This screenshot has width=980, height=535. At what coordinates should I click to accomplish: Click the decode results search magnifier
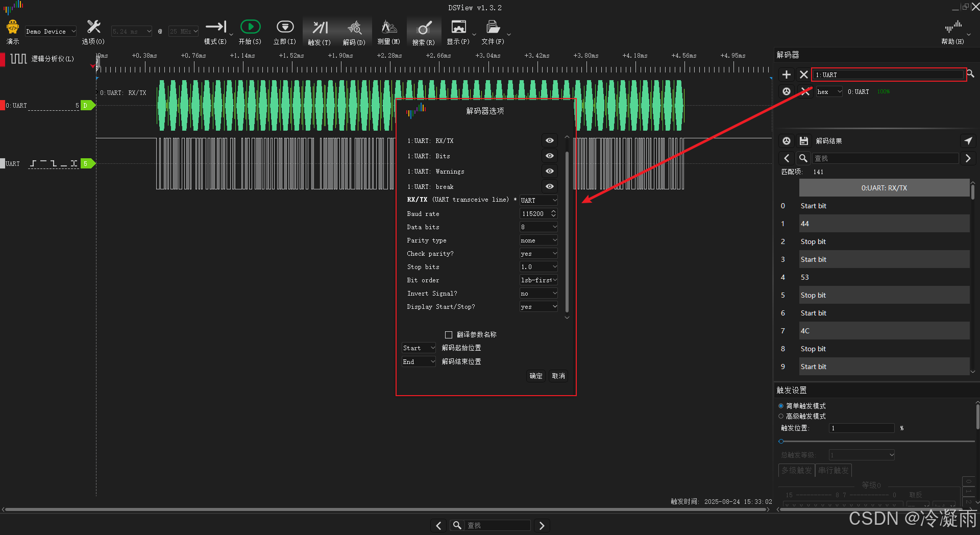[803, 158]
